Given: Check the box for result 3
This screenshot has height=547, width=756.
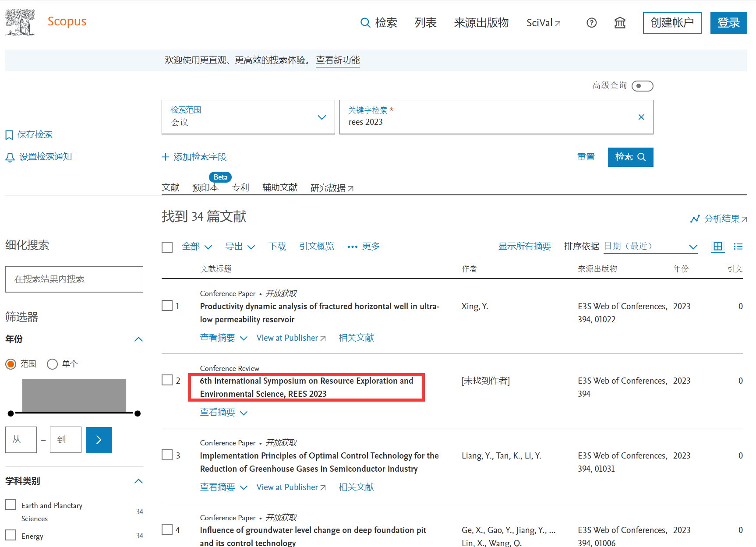Looking at the screenshot, I should (167, 455).
